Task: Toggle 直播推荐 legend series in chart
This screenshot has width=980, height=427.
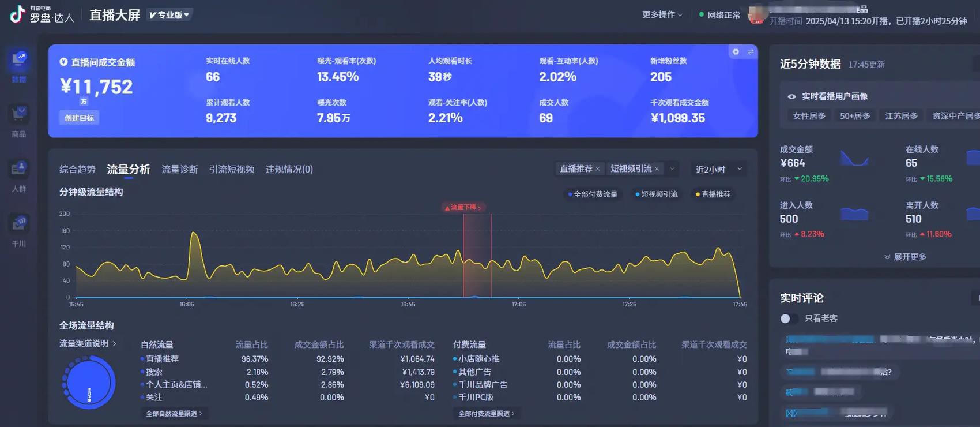Action: (713, 194)
